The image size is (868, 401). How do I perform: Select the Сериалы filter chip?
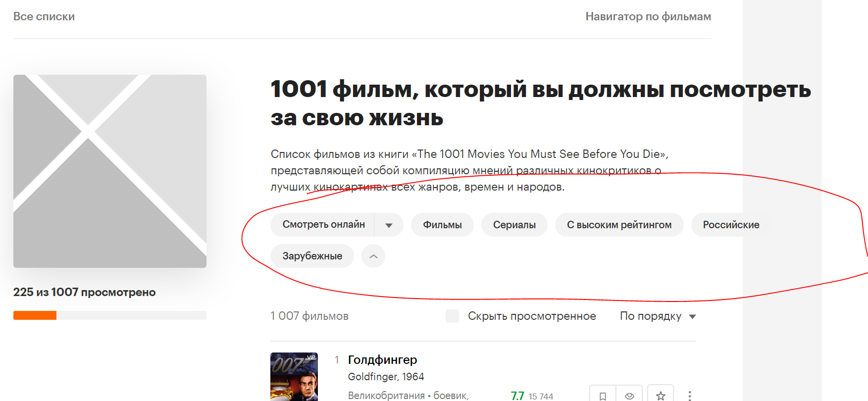coord(514,225)
